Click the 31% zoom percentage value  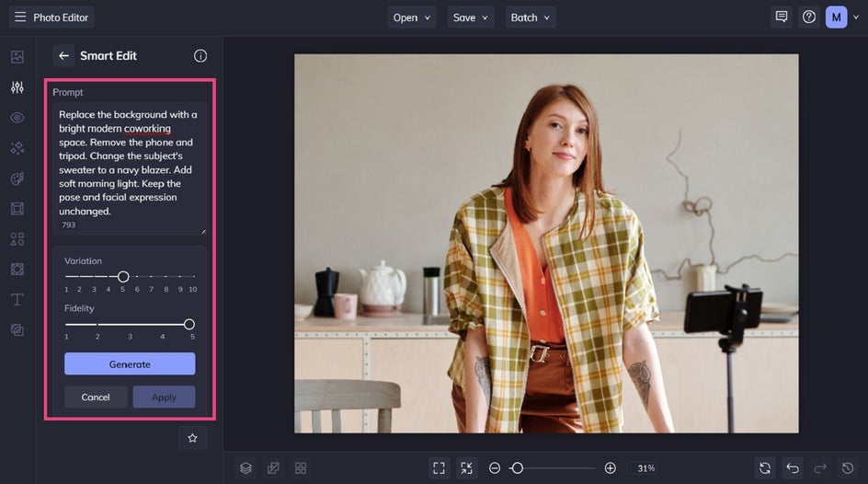click(646, 468)
